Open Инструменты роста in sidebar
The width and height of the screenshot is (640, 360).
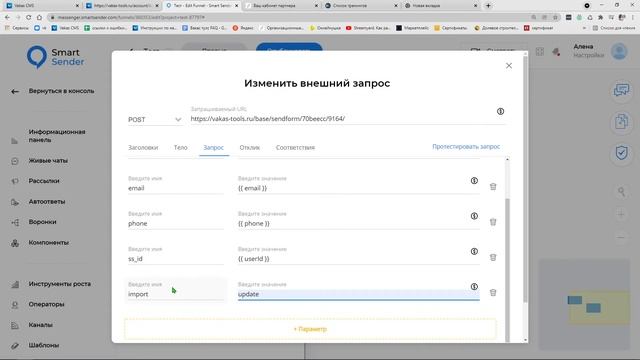pos(59,284)
